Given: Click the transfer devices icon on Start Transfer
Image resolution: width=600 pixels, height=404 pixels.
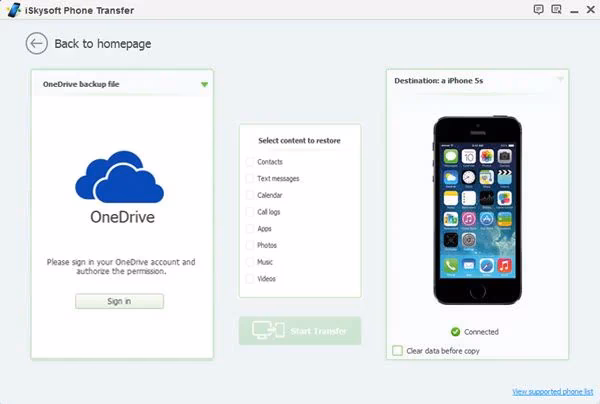Looking at the screenshot, I should [x=264, y=331].
